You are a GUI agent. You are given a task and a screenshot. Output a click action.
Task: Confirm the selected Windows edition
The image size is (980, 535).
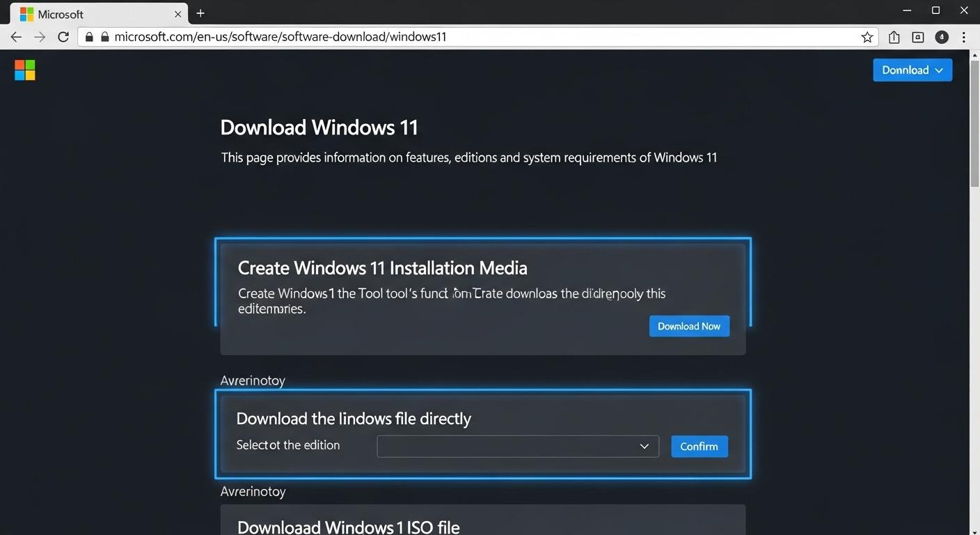[699, 446]
